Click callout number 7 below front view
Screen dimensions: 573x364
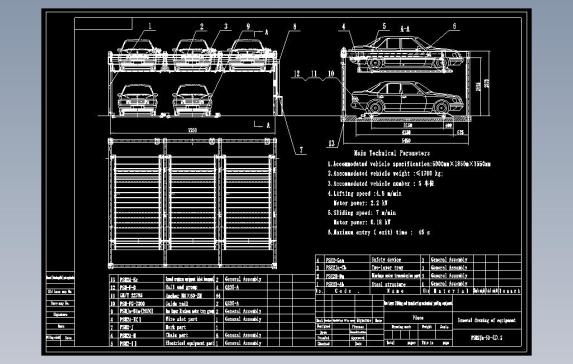click(301, 149)
